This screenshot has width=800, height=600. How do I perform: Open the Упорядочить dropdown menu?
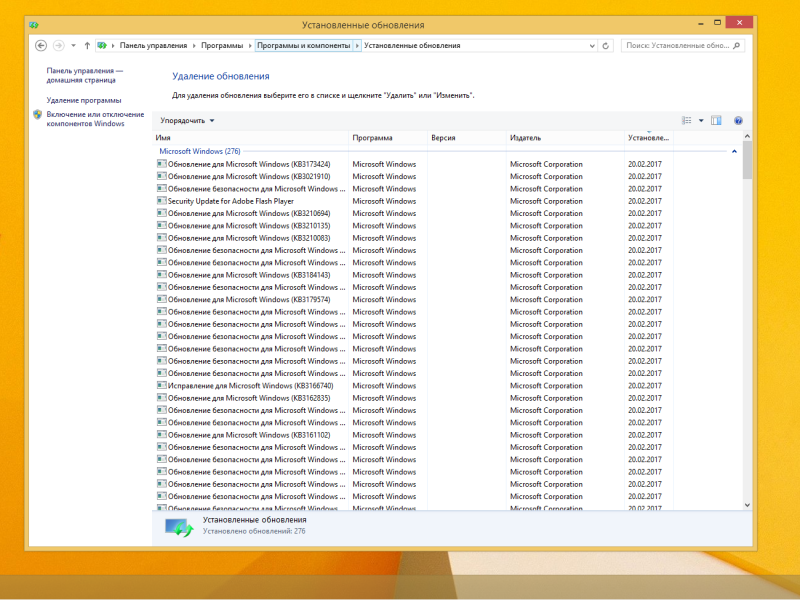(x=187, y=120)
